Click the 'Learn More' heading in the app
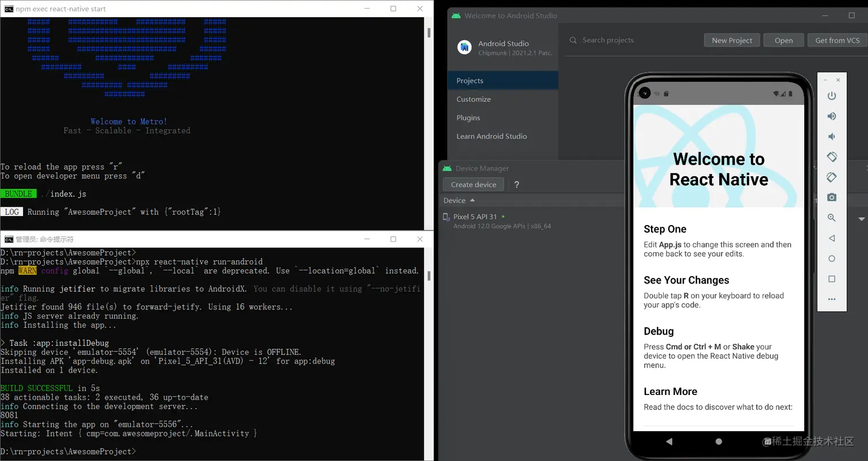The height and width of the screenshot is (461, 868). coord(670,392)
